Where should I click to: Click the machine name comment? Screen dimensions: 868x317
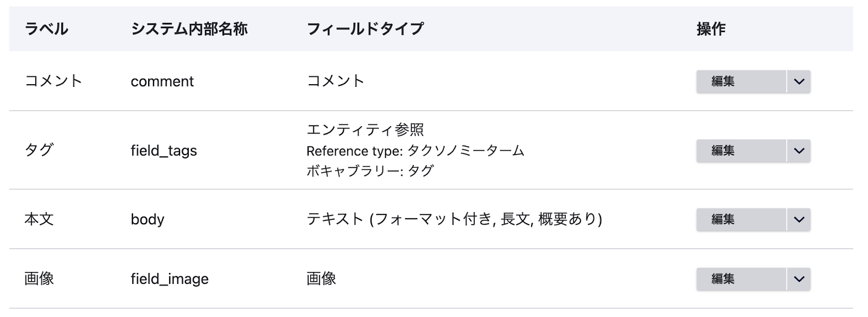pos(161,81)
